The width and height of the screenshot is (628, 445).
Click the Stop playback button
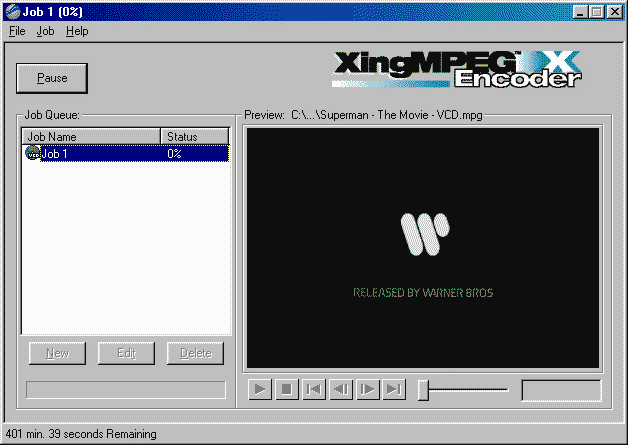tap(286, 390)
